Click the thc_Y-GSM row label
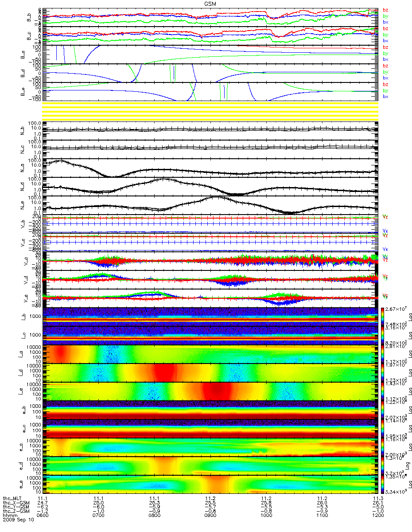The height and width of the screenshot is (532, 412). point(16,506)
